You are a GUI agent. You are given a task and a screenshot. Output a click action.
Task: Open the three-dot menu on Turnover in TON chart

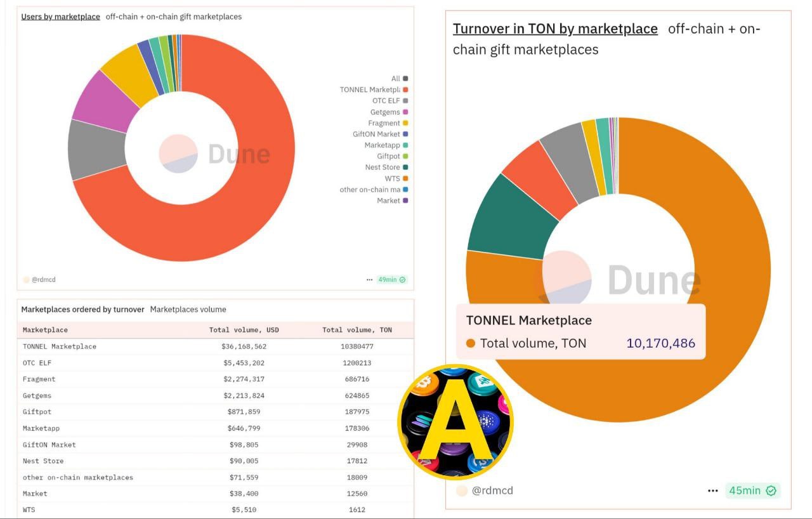(x=713, y=490)
